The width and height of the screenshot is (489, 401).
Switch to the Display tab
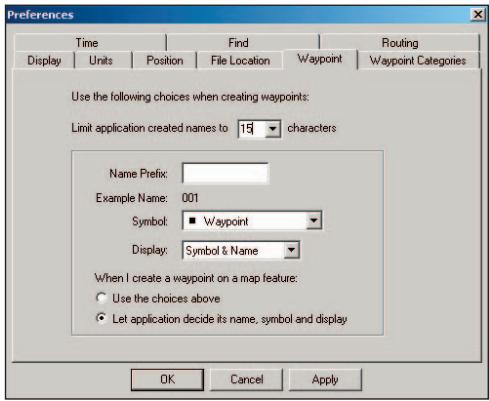(x=44, y=60)
